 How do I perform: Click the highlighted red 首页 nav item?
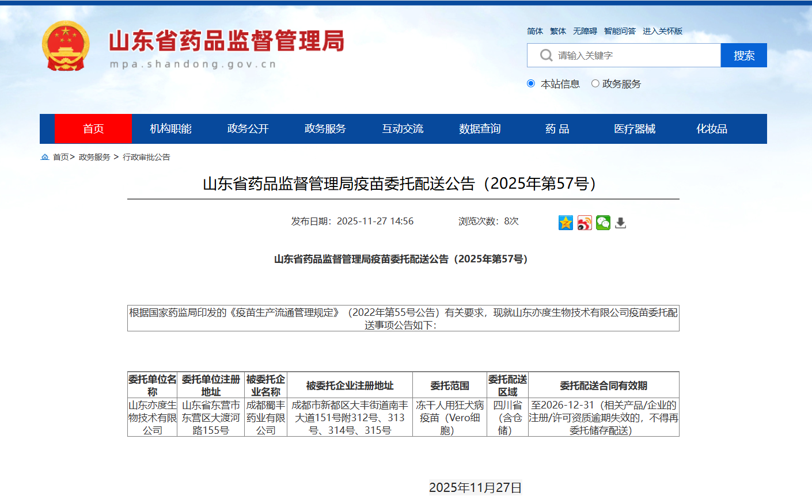pyautogui.click(x=93, y=129)
